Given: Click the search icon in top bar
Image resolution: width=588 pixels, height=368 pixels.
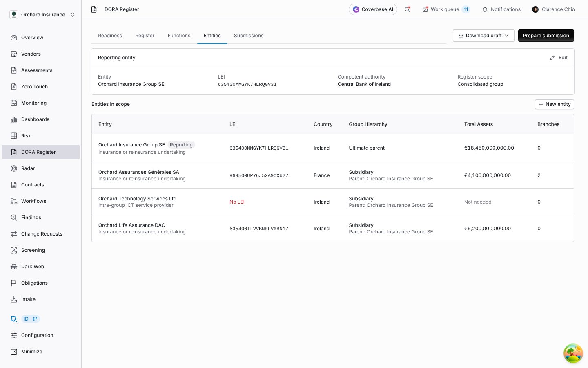Looking at the screenshot, I should point(407,9).
